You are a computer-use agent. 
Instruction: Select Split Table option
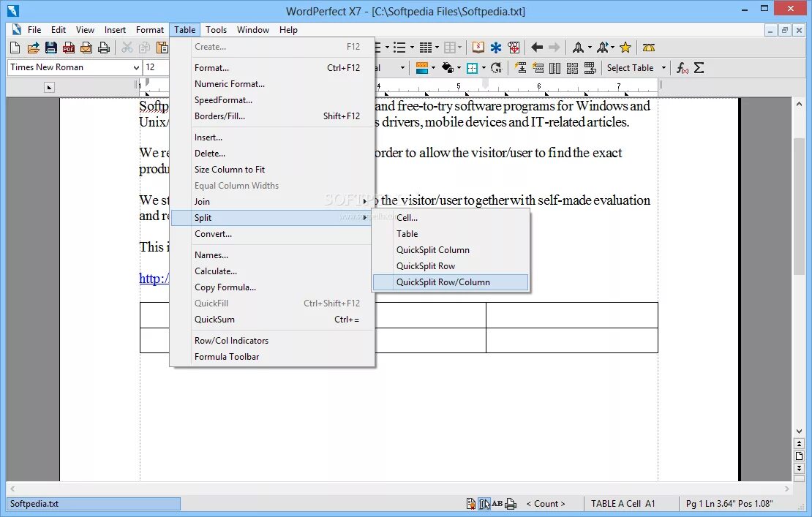tap(451, 234)
